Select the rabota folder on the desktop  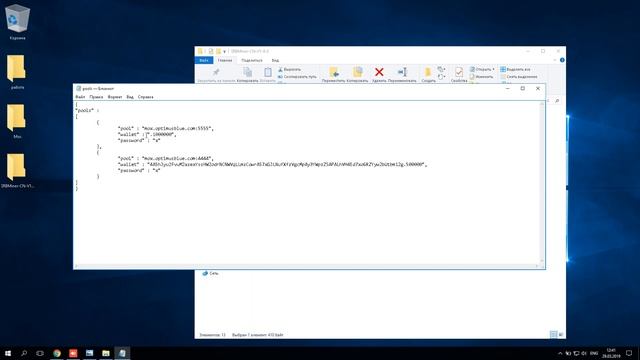click(x=17, y=72)
